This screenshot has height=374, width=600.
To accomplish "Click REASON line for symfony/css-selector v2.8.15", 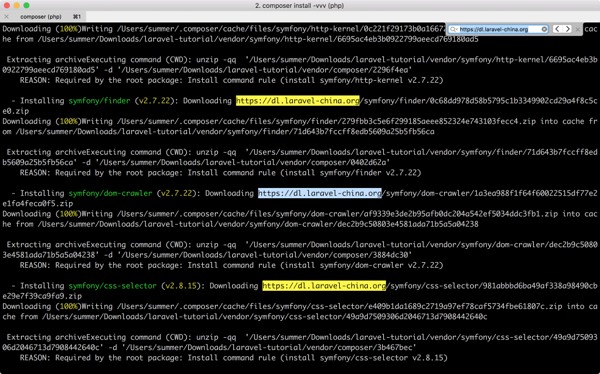I will [233, 358].
